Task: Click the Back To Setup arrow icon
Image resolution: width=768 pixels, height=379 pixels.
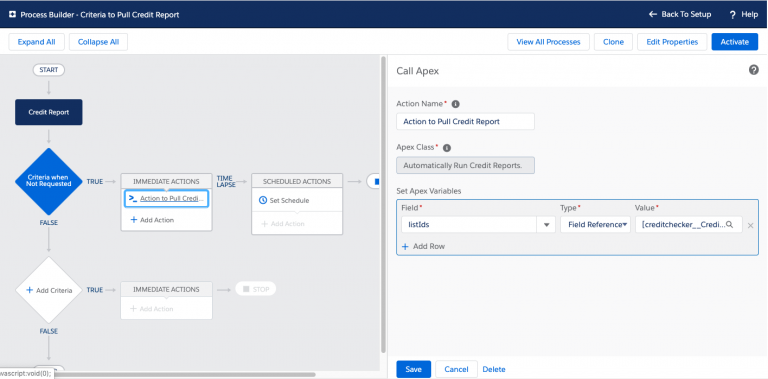Action: click(x=652, y=14)
